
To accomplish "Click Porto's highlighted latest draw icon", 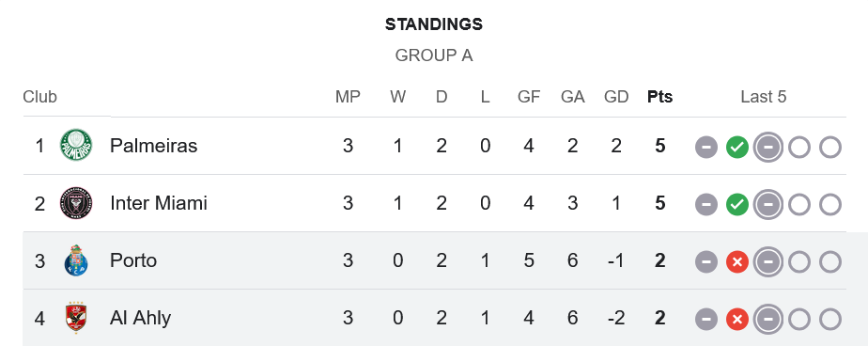I will pyautogui.click(x=768, y=262).
